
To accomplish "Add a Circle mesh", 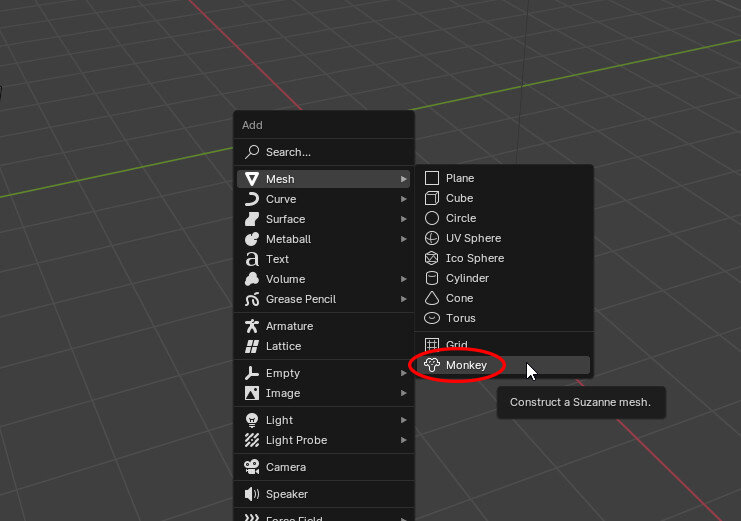I will [504, 218].
